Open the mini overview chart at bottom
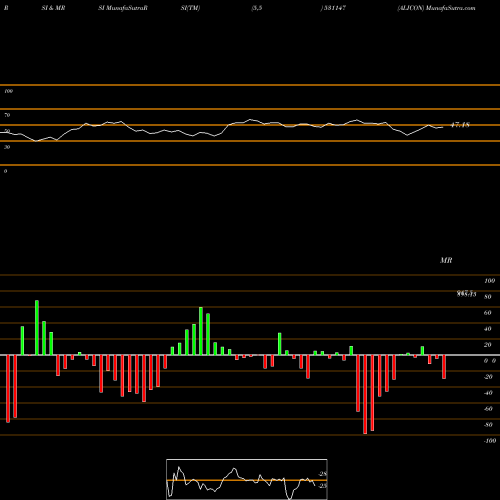Viewport: 500px width, 500px height. pos(247,479)
